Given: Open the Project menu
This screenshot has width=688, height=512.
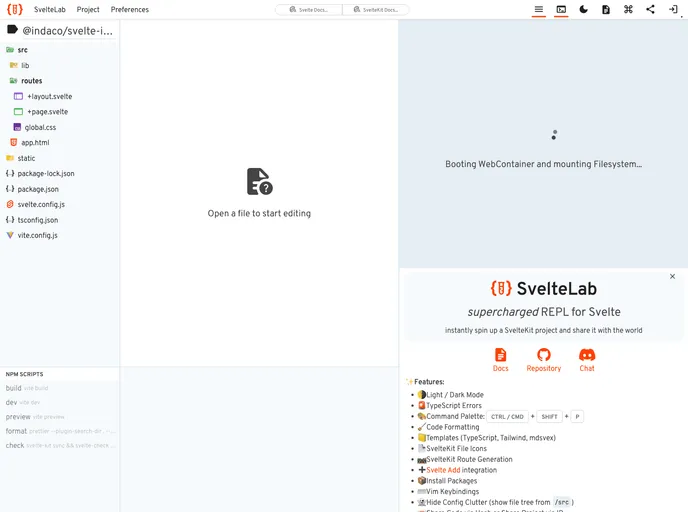Looking at the screenshot, I should tap(88, 10).
